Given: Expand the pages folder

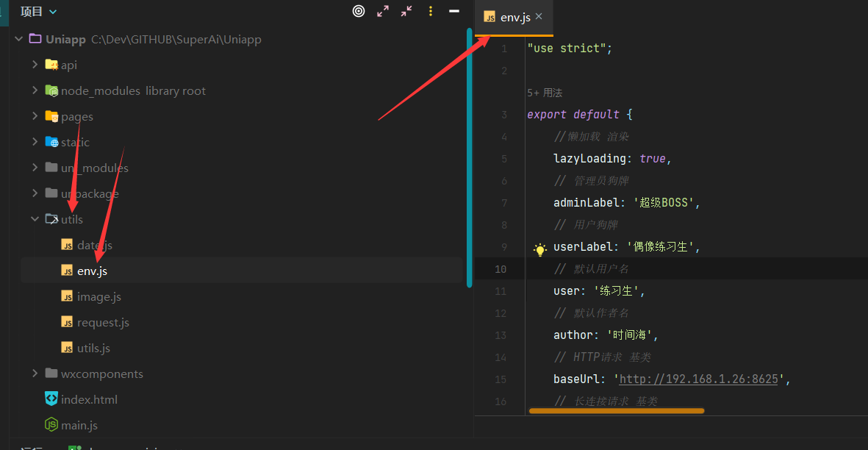Looking at the screenshot, I should (x=35, y=116).
